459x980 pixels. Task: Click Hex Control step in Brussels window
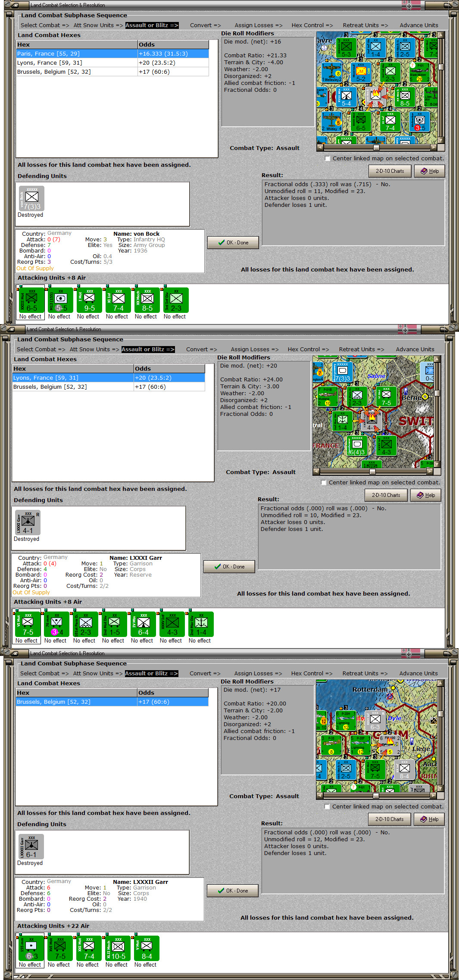tap(312, 674)
